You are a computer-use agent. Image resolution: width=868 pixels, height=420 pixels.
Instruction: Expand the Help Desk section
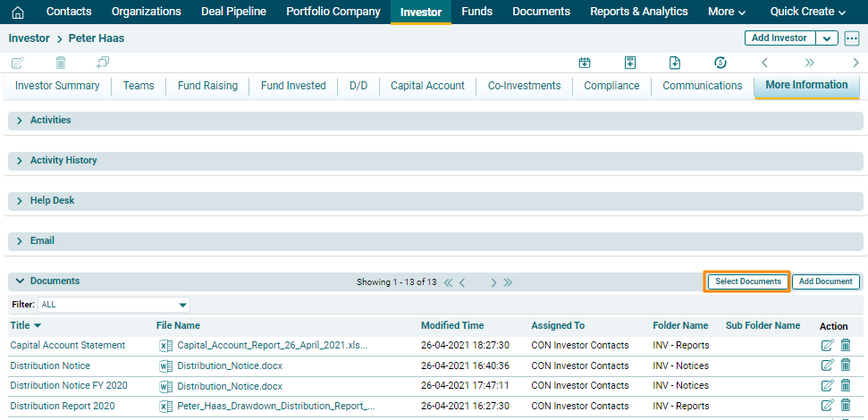[20, 201]
